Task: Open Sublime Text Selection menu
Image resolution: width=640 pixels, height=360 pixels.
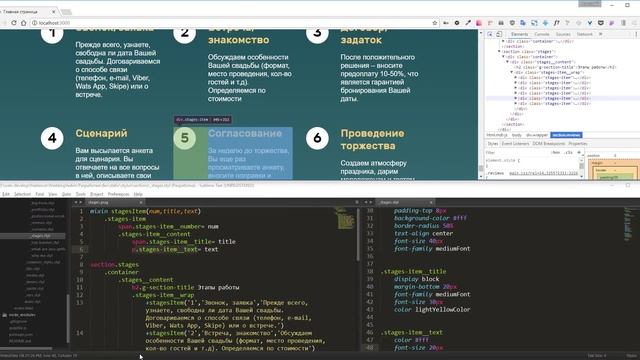Action: tap(22, 194)
